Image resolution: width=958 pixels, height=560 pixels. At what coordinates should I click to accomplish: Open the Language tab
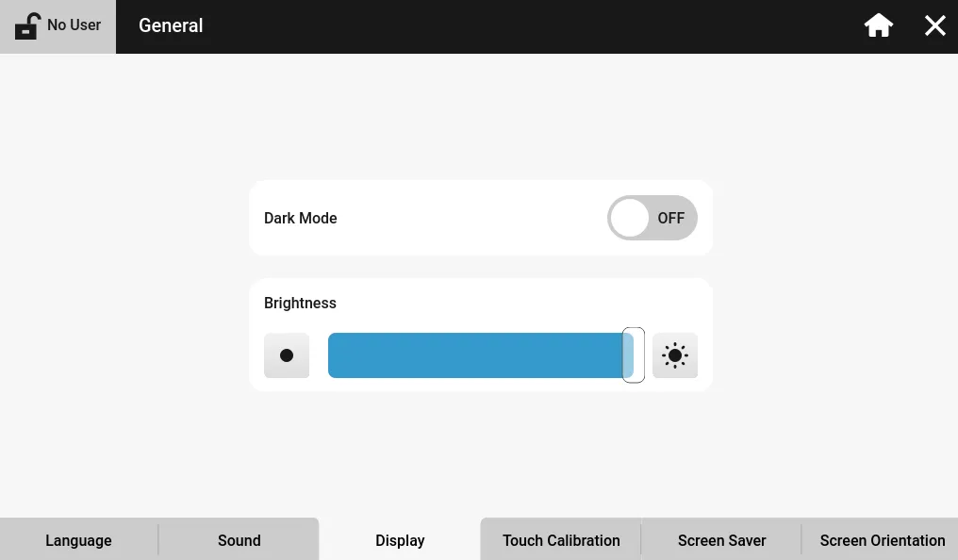(78, 540)
